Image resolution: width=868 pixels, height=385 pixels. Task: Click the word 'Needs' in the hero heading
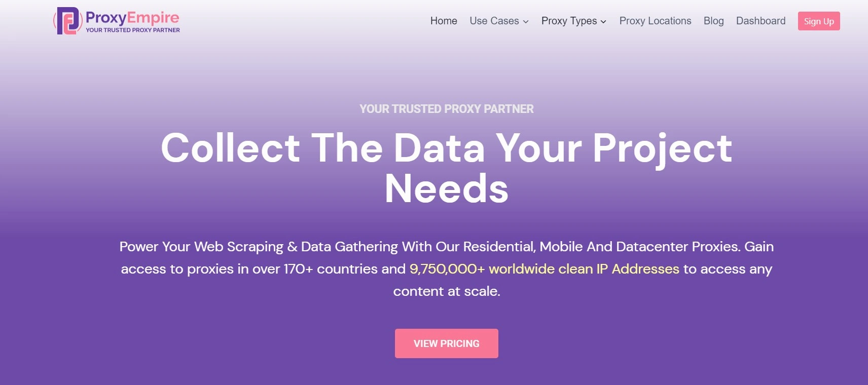click(x=446, y=188)
